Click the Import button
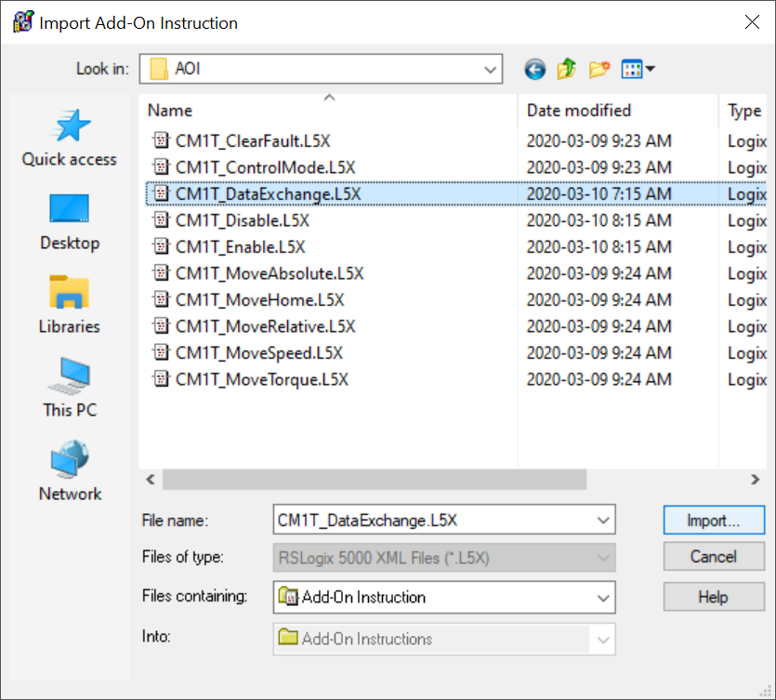The height and width of the screenshot is (700, 776). tap(713, 521)
